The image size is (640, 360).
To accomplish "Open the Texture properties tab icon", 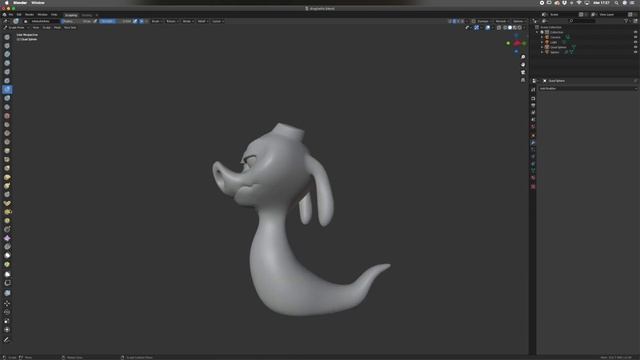I will pyautogui.click(x=533, y=187).
